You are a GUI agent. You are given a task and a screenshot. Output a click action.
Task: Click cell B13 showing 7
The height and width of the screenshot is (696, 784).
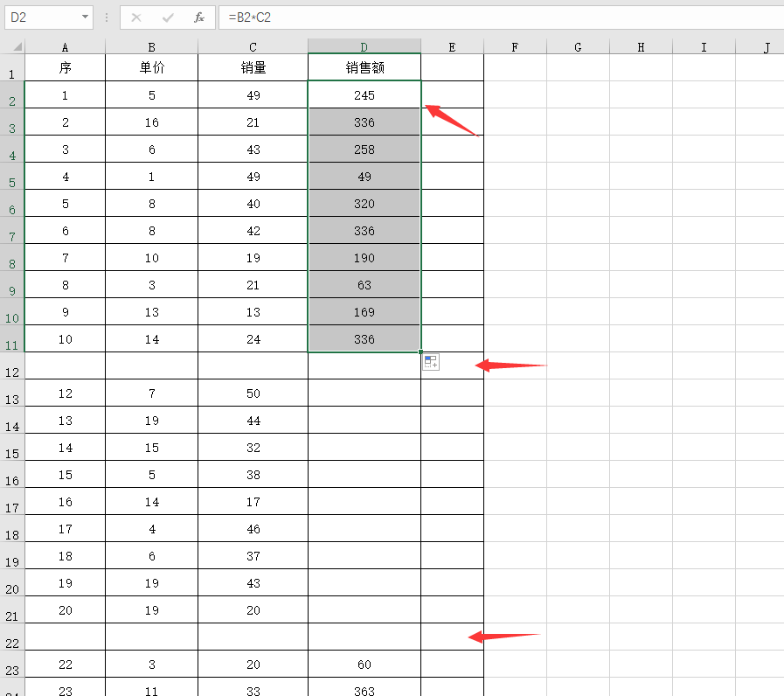[x=151, y=393]
